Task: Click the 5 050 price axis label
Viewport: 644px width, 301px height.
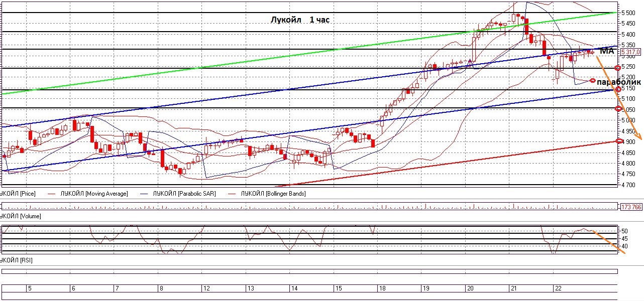Action: pos(628,109)
